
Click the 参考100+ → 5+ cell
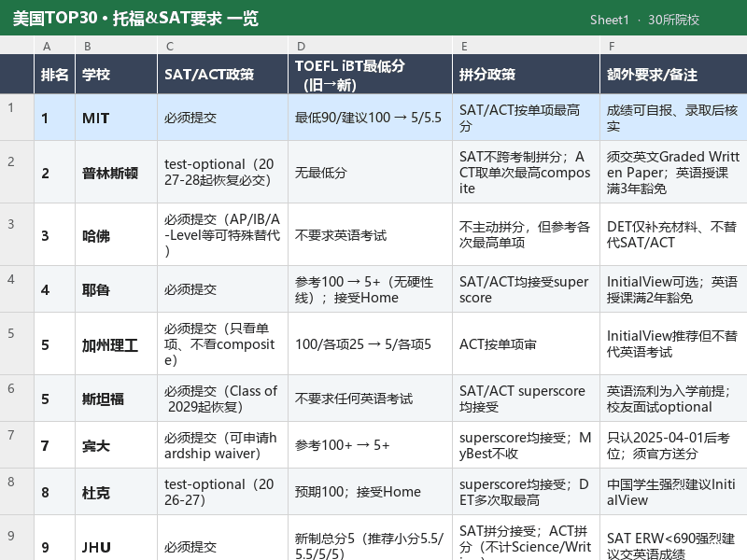370,445
